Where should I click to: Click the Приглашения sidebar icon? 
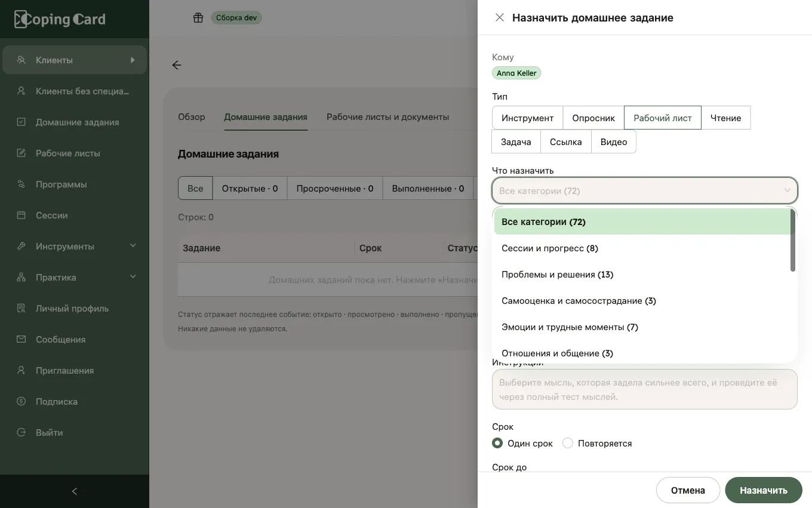(21, 370)
